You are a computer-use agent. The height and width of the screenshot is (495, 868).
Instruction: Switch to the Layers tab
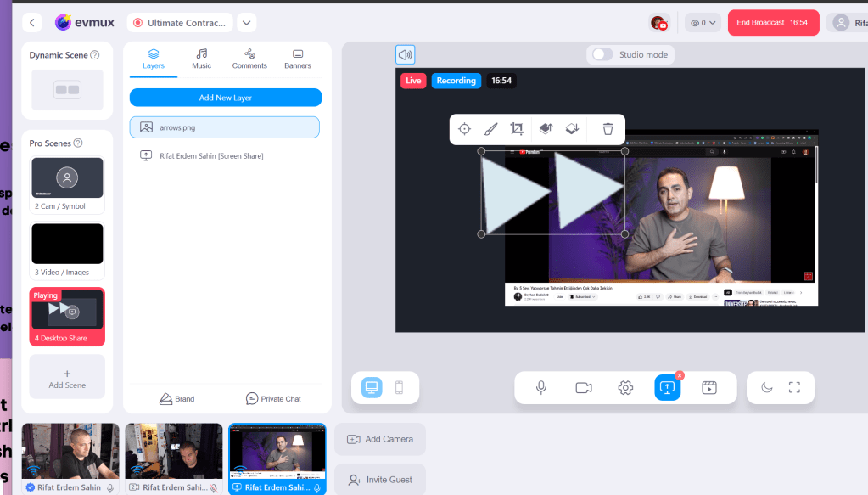click(154, 59)
